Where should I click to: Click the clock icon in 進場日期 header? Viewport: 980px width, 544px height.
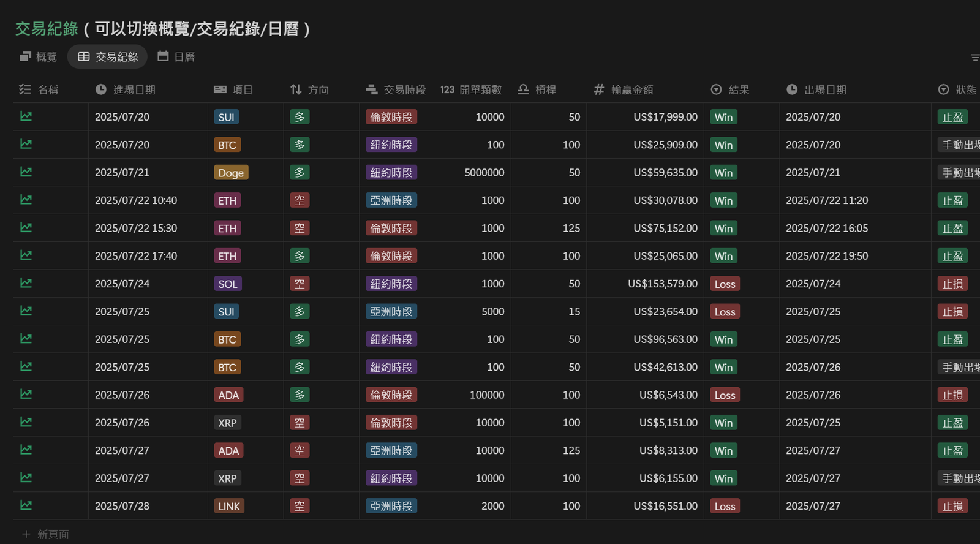coord(101,89)
